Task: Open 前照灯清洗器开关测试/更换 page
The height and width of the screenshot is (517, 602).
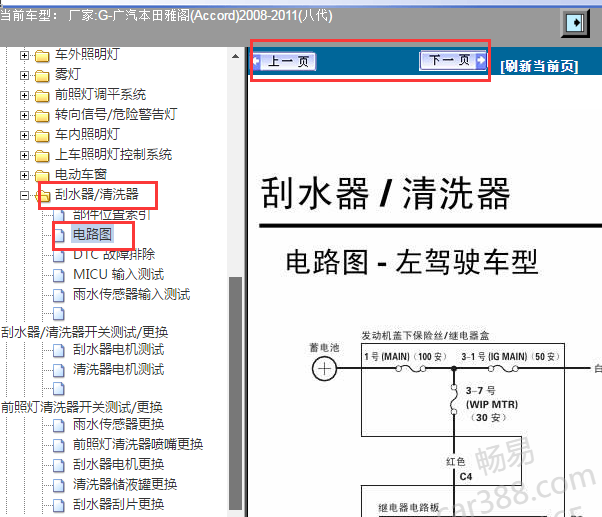Action: tap(82, 407)
